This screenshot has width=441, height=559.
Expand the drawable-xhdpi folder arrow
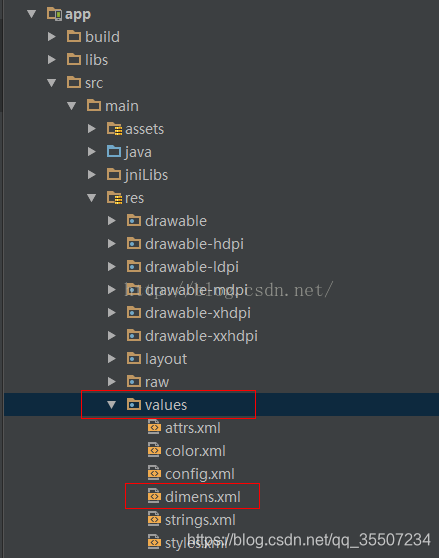(x=112, y=313)
